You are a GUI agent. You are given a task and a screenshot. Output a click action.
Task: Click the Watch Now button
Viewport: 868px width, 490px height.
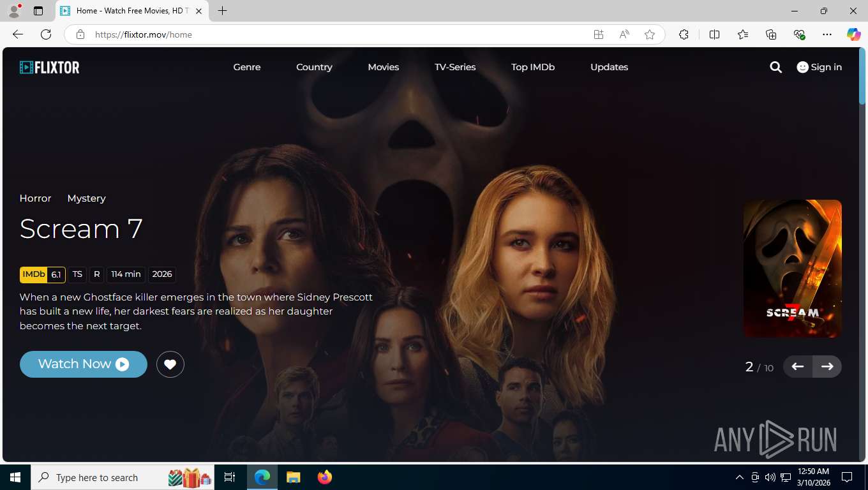click(x=84, y=364)
